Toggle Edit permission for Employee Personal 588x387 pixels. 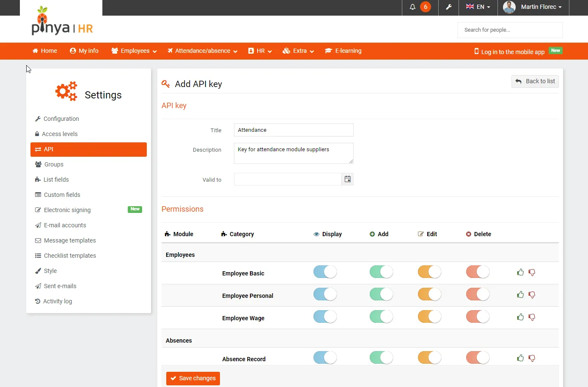(x=429, y=294)
